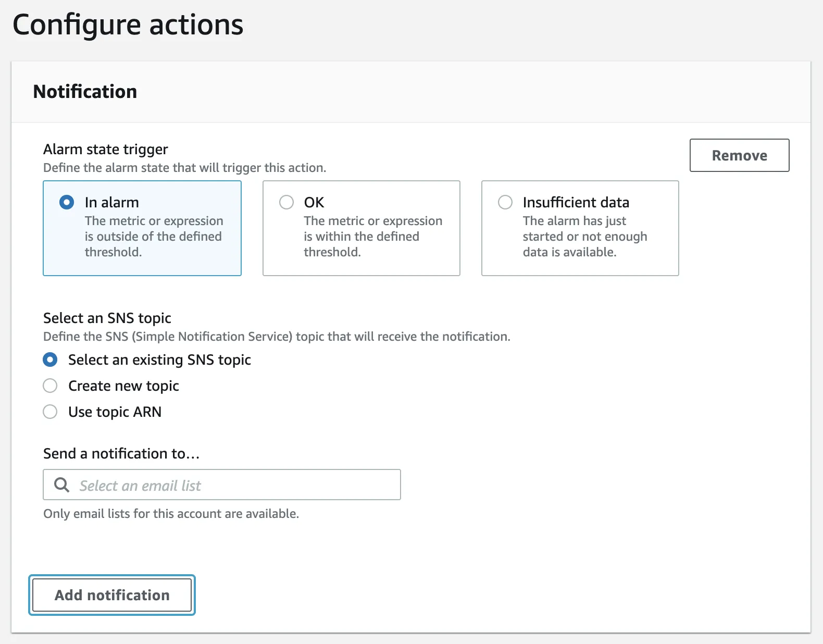Click the Send a notification to label

121,454
